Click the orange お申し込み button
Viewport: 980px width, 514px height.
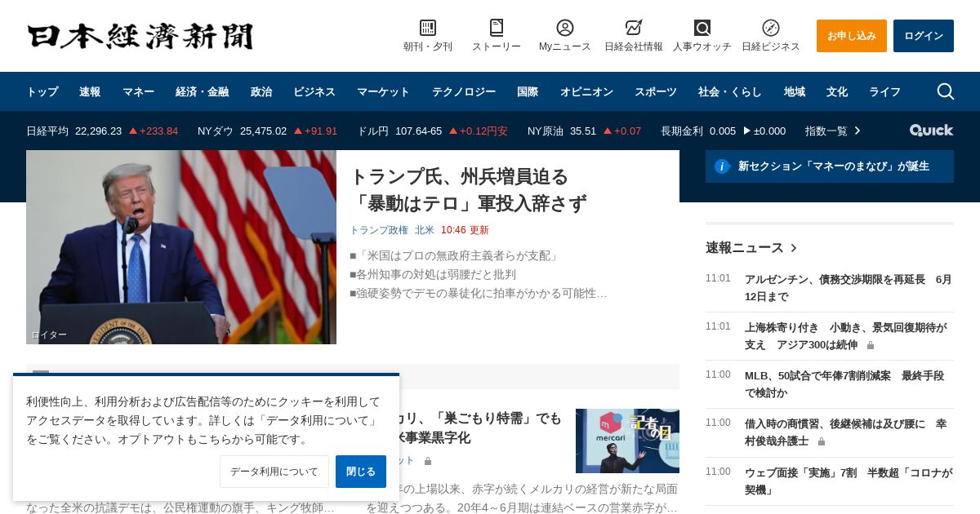(x=852, y=36)
